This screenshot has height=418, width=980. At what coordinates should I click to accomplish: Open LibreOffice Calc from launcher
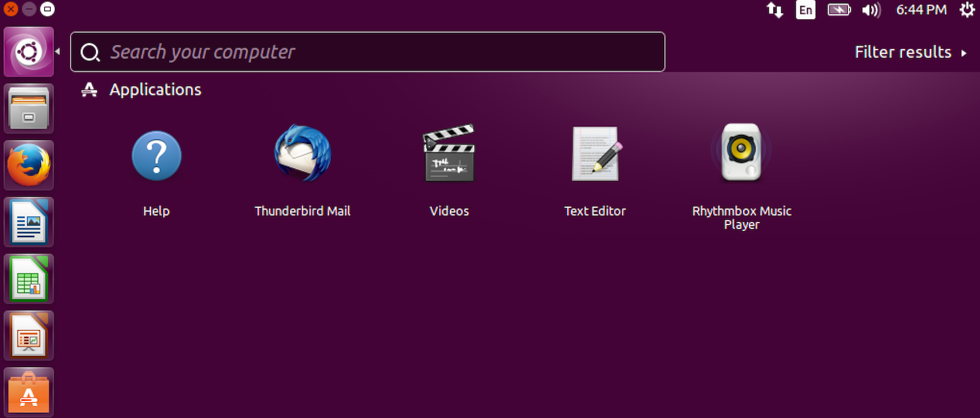(x=28, y=279)
